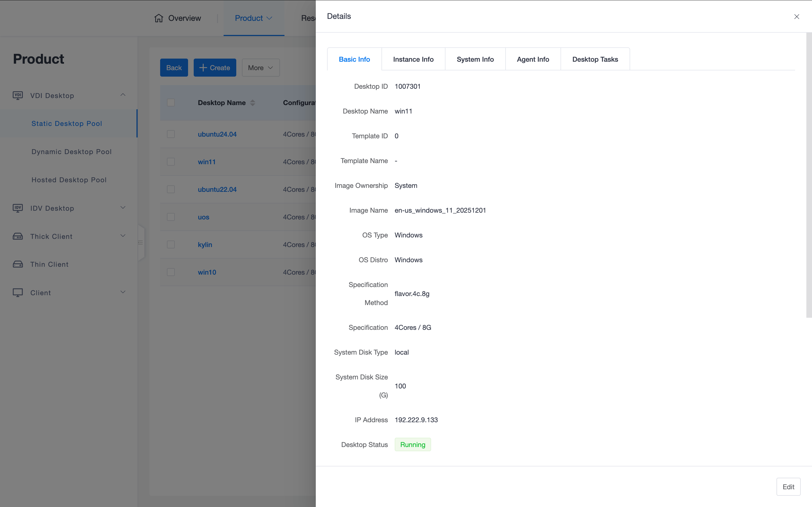
Task: Click the Edit button
Action: pyautogui.click(x=788, y=486)
